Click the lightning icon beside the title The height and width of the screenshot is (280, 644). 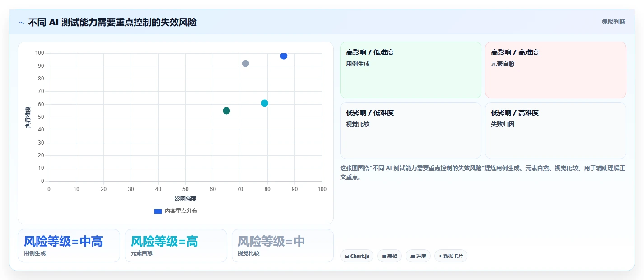[x=21, y=23]
